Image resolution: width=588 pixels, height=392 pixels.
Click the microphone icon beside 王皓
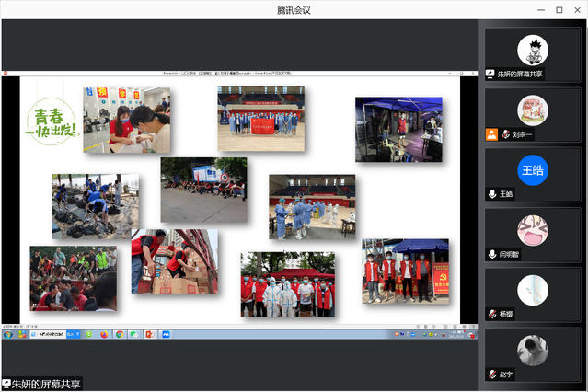click(493, 194)
